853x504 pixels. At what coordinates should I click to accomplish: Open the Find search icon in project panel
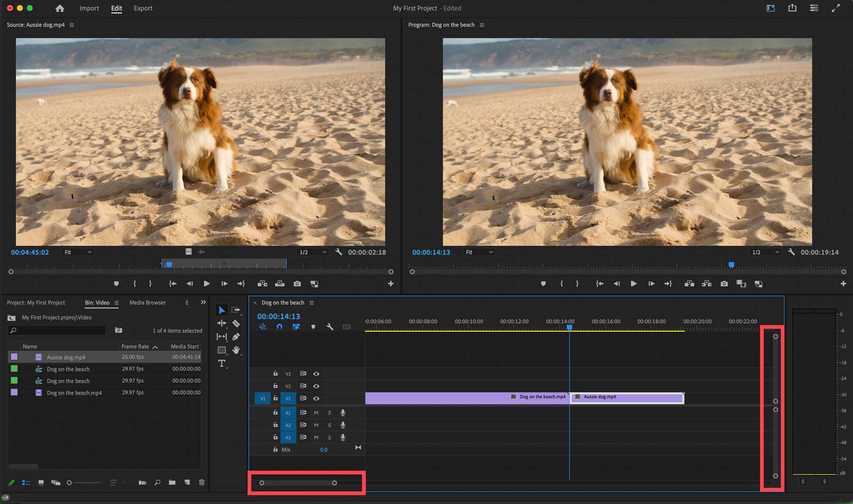tap(157, 482)
